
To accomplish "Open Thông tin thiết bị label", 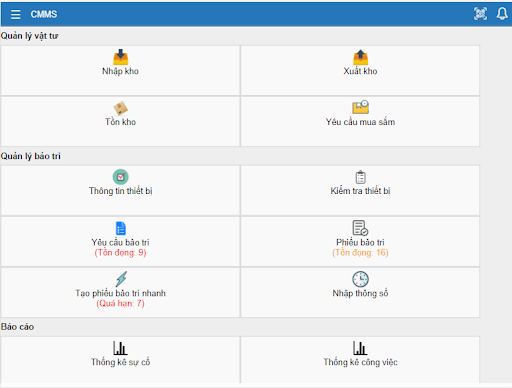I will (x=120, y=191).
